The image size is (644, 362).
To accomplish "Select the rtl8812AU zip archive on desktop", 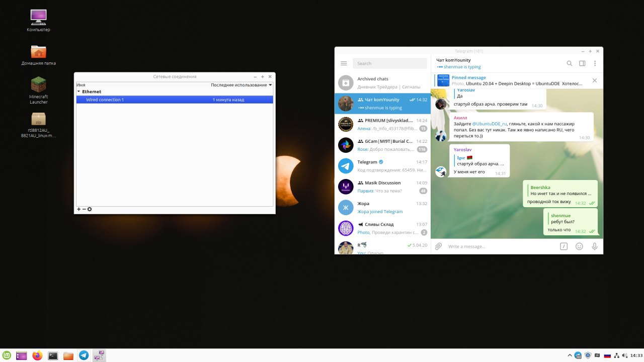I will coord(38,125).
